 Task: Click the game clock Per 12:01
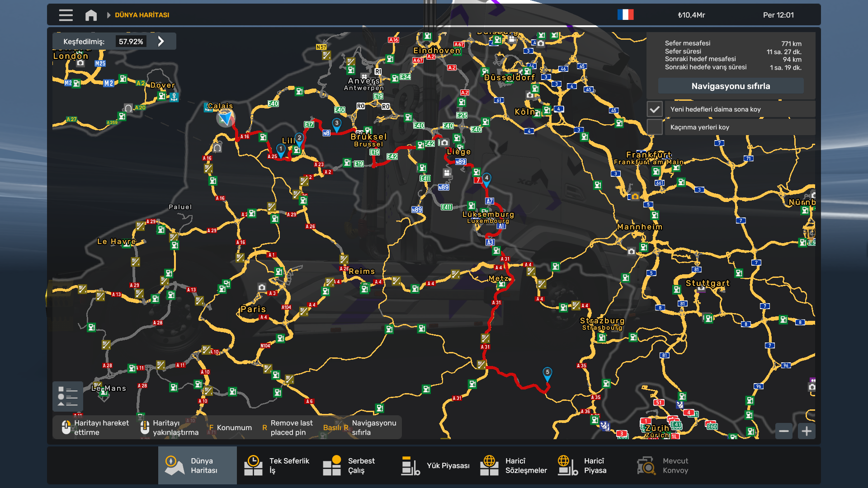pos(778,15)
